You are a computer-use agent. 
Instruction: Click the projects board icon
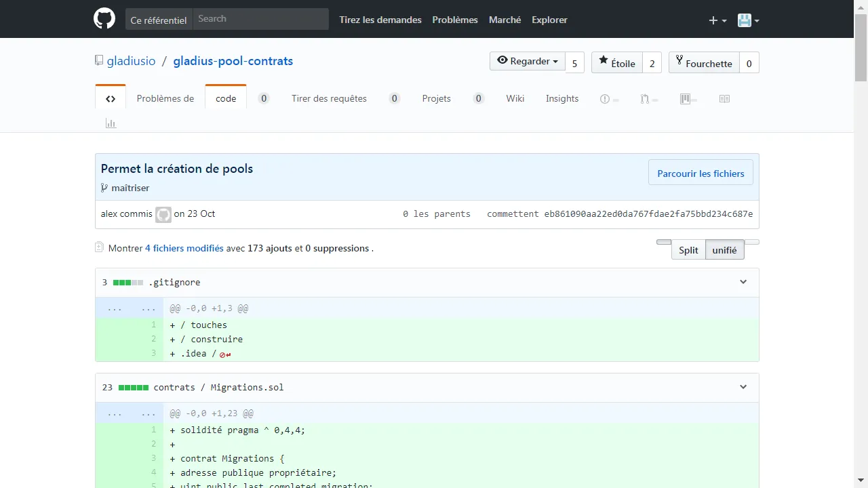tap(685, 99)
